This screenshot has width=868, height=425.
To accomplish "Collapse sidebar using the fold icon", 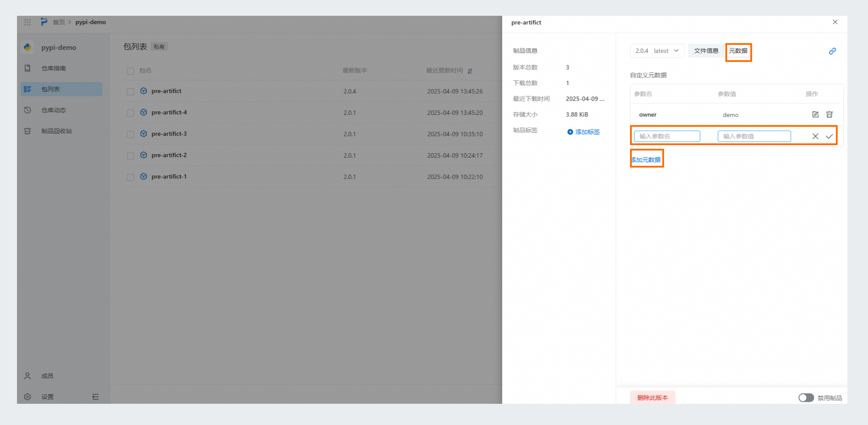I will coord(95,397).
